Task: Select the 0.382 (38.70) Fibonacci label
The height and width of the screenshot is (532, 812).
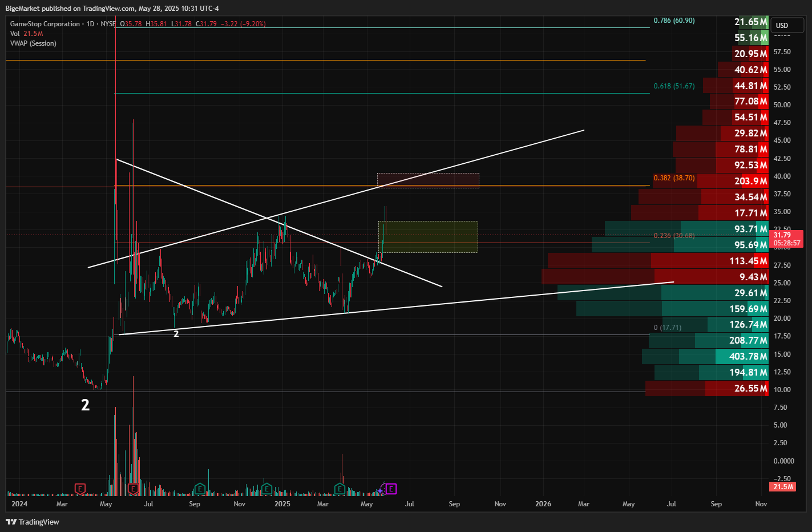Action: click(x=674, y=178)
